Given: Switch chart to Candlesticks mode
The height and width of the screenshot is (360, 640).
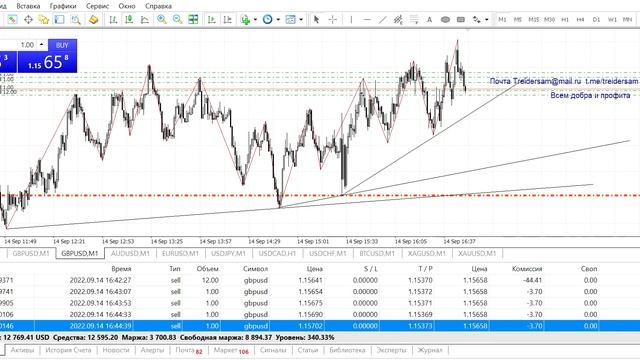Looking at the screenshot, I should point(129,19).
